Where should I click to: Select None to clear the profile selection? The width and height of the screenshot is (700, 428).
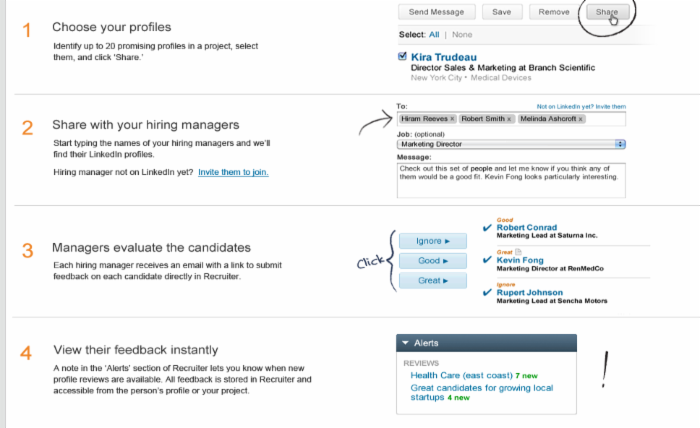pos(462,35)
